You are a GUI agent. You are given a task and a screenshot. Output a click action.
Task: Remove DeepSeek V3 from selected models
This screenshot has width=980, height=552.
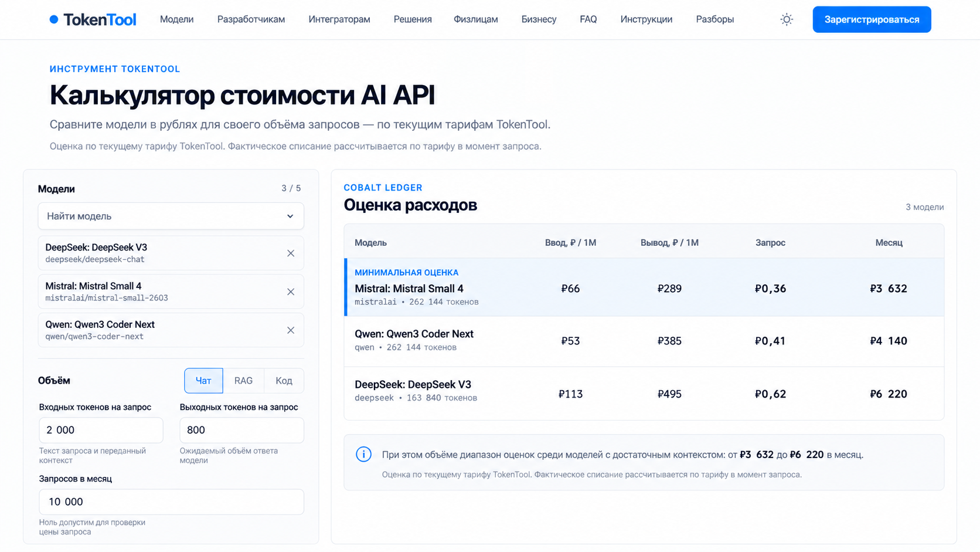[291, 253]
